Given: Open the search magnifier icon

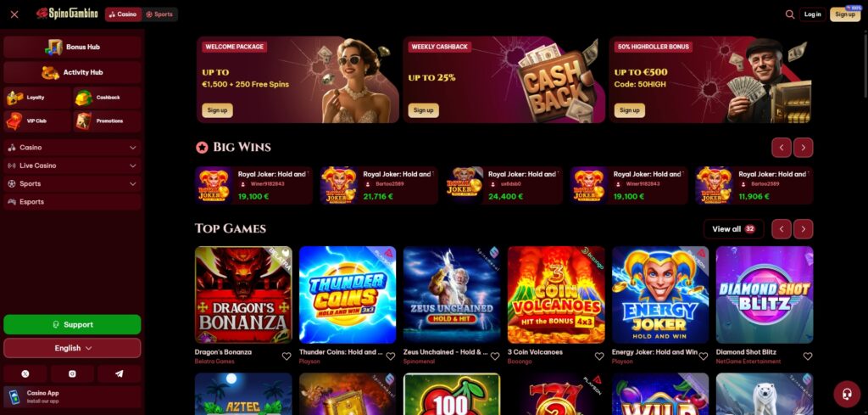Looking at the screenshot, I should pos(790,14).
